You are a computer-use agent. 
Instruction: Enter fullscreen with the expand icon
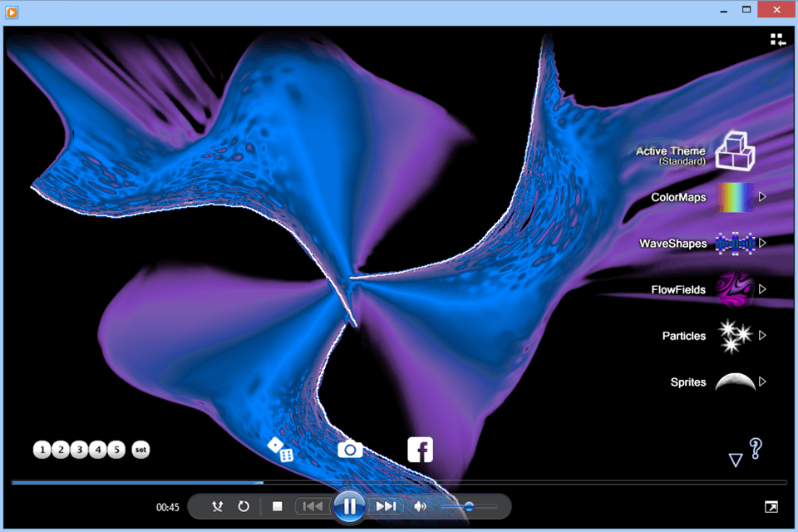[771, 505]
